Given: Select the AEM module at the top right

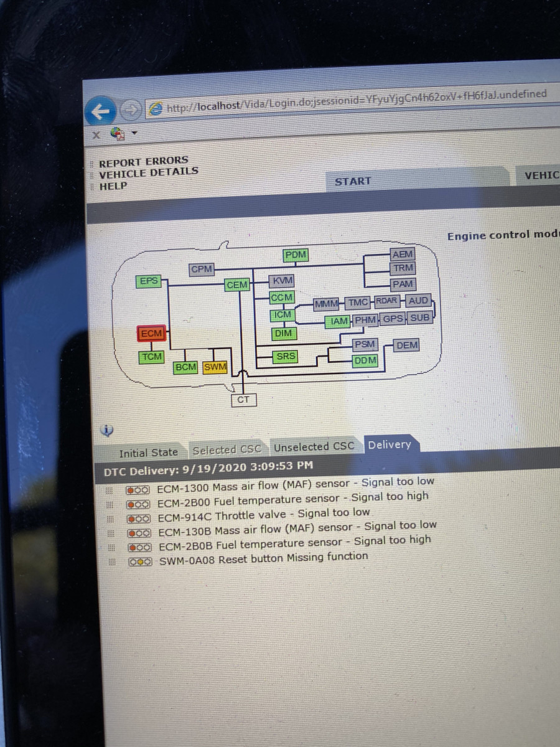Looking at the screenshot, I should 403,254.
